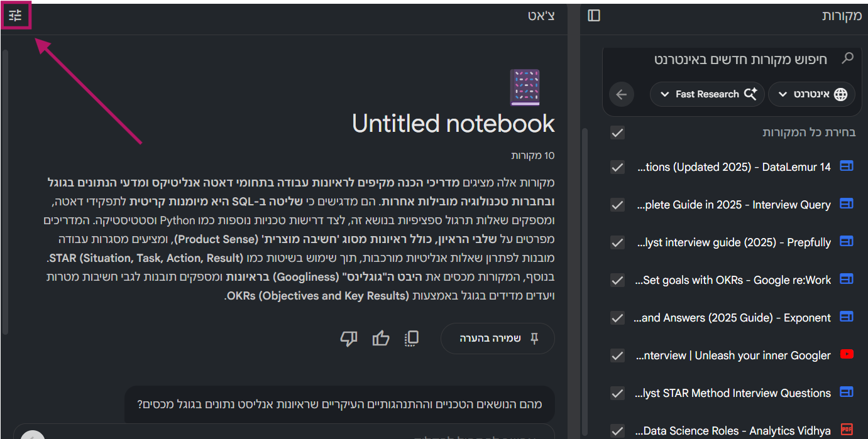Open the Analytics Vidhya source
The height and width of the screenshot is (439, 868).
click(734, 431)
